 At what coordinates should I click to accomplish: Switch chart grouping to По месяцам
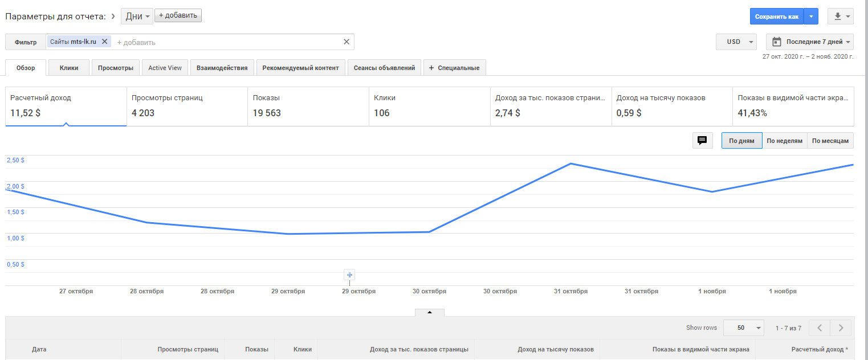[x=830, y=141]
